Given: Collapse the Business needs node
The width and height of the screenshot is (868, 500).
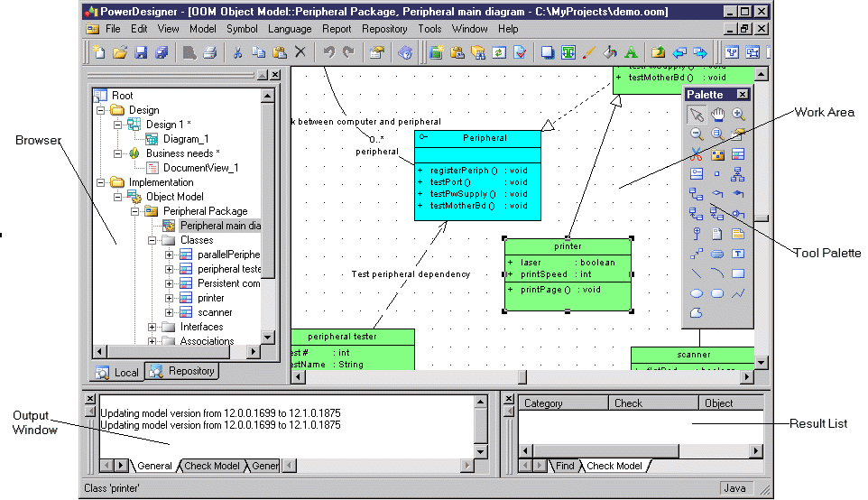Looking at the screenshot, I should [117, 153].
